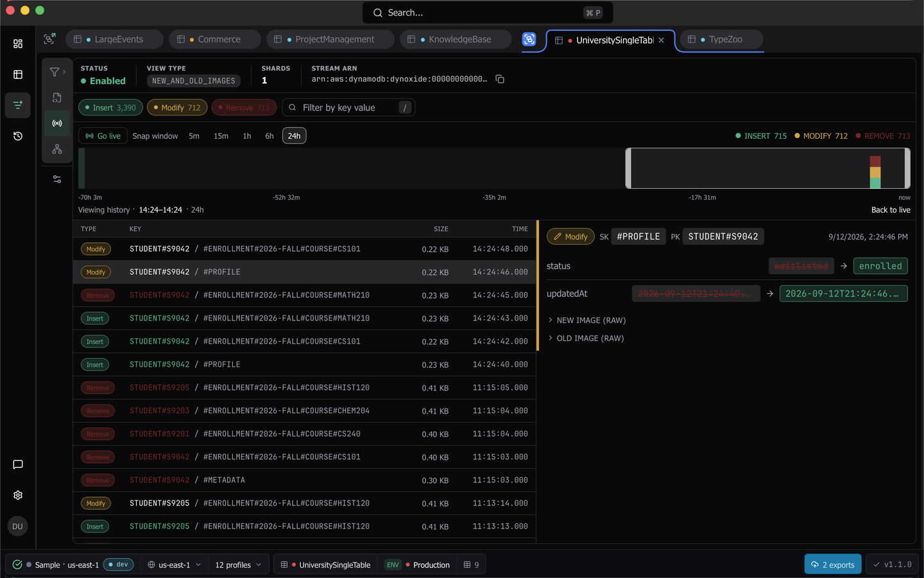The width and height of the screenshot is (924, 578).
Task: Open the 12 profiles dropdown
Action: pyautogui.click(x=239, y=565)
